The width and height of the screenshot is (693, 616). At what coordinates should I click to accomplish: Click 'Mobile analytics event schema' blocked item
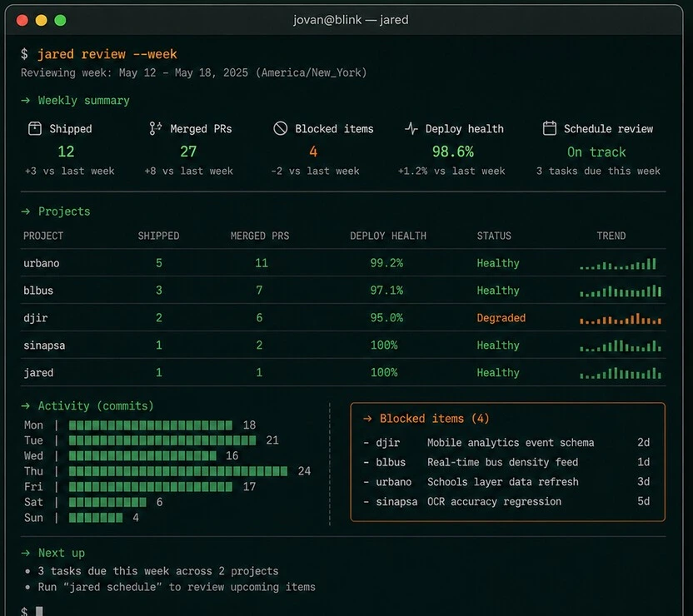pos(511,443)
